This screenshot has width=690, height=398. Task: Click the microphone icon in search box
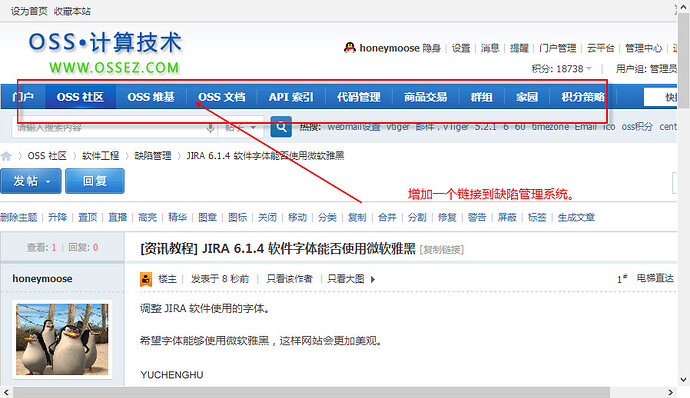(x=211, y=128)
